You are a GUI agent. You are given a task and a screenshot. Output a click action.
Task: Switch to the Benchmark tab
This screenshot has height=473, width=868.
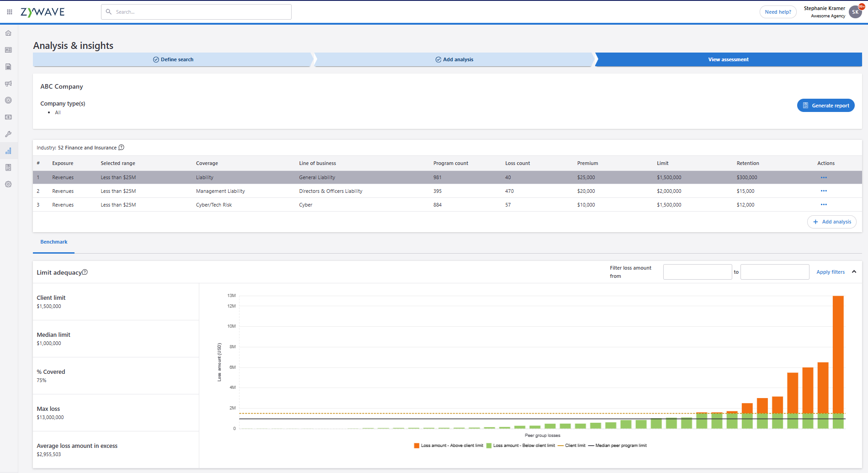(x=54, y=242)
